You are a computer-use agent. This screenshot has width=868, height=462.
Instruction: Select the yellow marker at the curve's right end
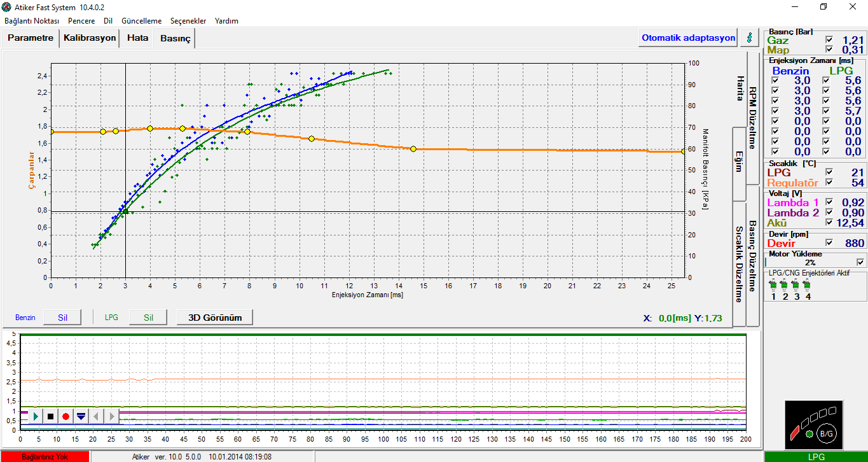click(x=684, y=151)
